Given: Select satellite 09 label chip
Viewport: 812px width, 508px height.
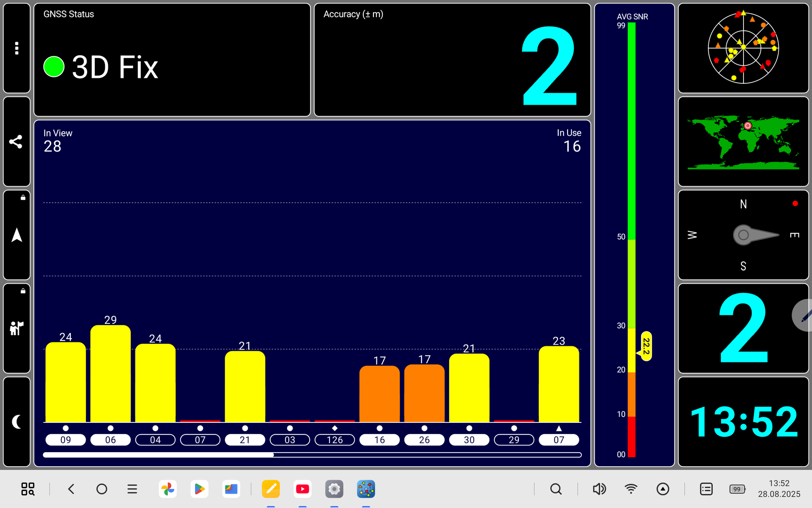Looking at the screenshot, I should 66,440.
